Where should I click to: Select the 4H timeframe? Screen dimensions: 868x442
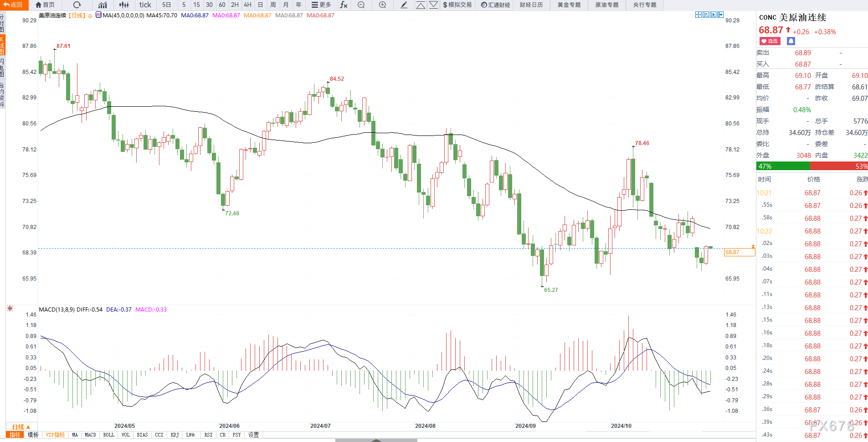247,5
